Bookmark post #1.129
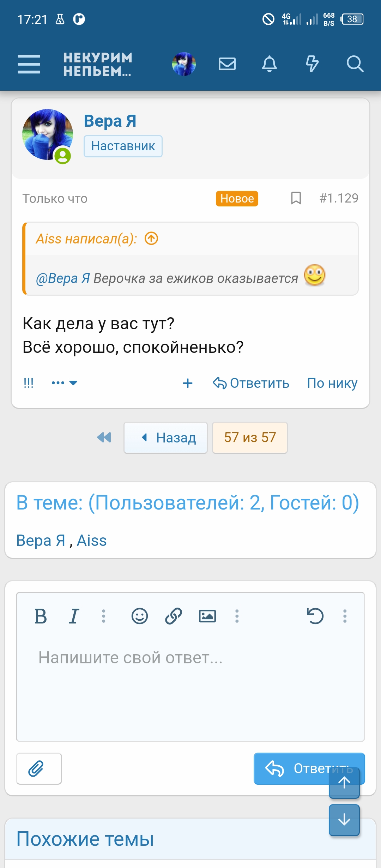Viewport: 381px width, 868px height. [296, 198]
